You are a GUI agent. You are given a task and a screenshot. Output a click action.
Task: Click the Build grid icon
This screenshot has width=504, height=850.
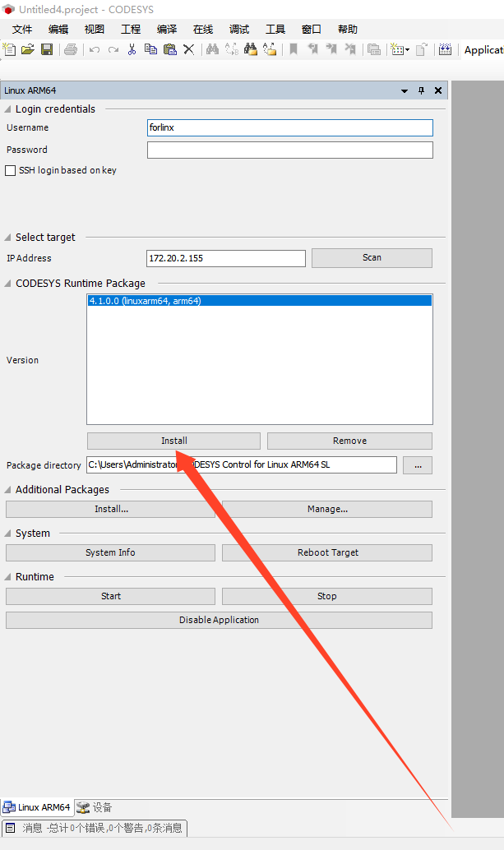click(x=445, y=49)
